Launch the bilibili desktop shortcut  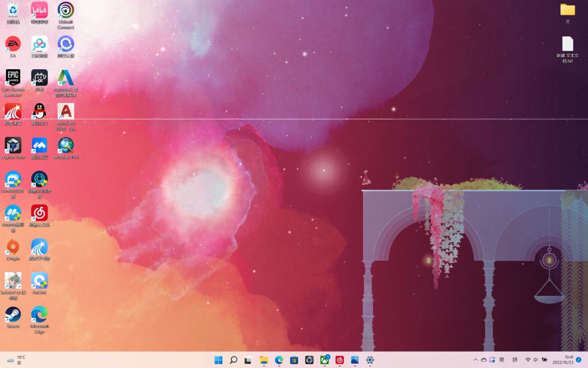pos(39,13)
